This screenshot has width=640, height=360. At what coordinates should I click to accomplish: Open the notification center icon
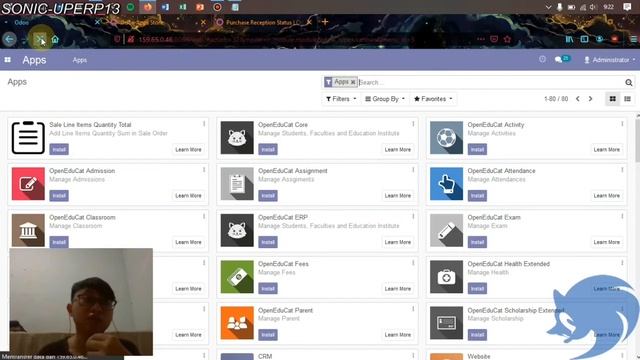627,7
